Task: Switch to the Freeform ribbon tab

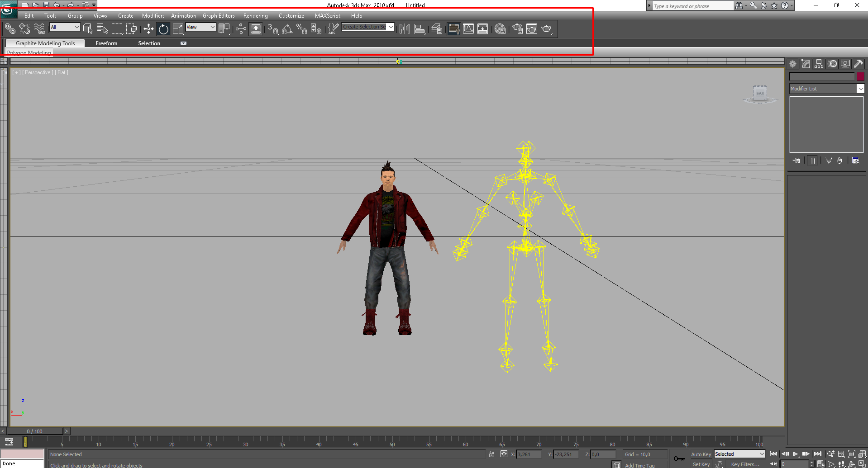Action: (106, 43)
